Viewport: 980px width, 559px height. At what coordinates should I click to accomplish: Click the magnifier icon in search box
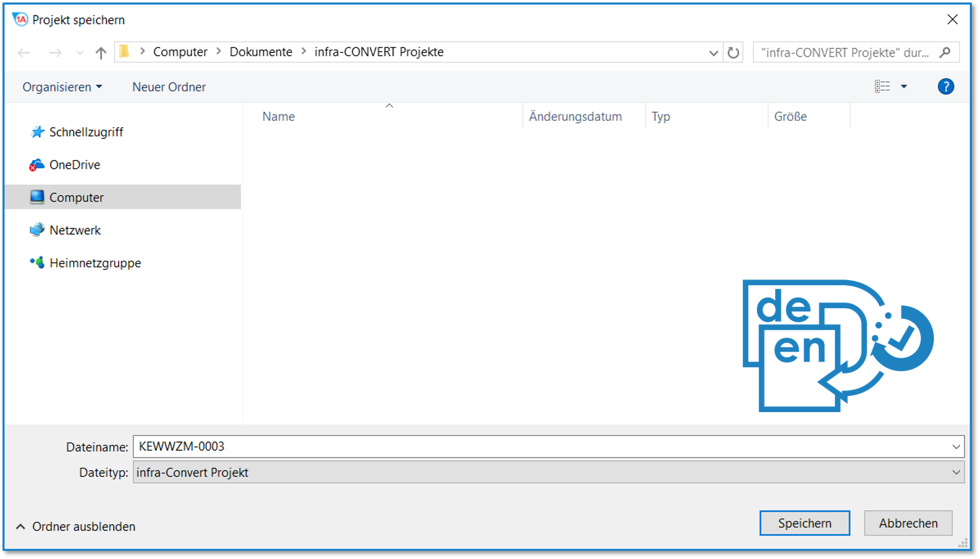[945, 52]
